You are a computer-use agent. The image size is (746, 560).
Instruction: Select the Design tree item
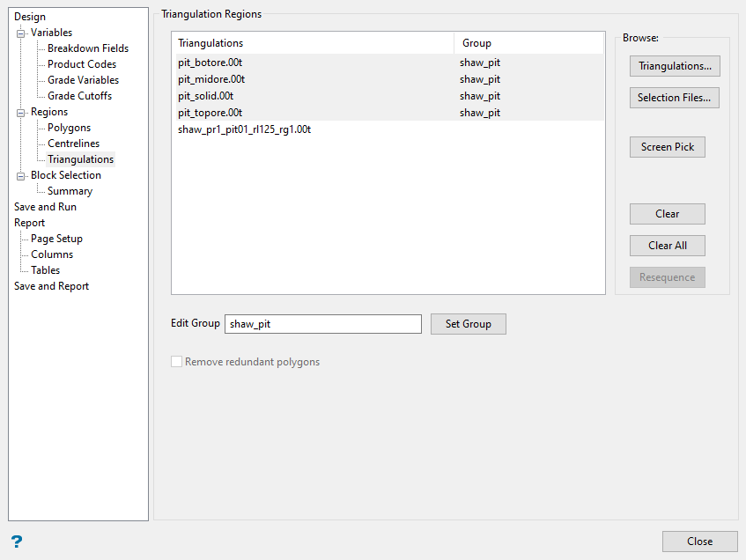(x=30, y=17)
